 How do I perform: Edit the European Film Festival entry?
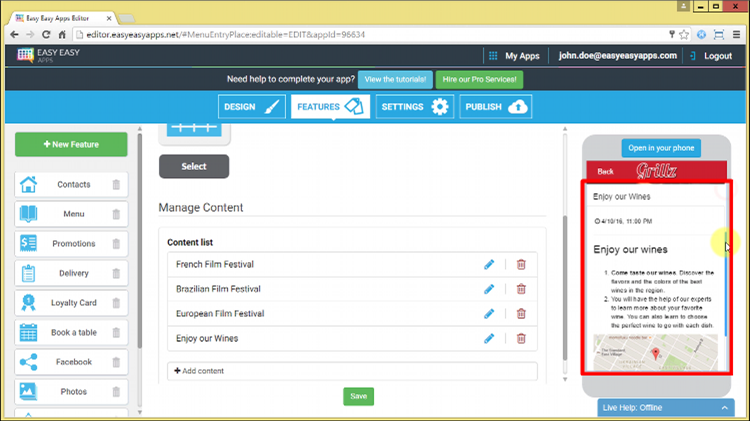pos(489,314)
